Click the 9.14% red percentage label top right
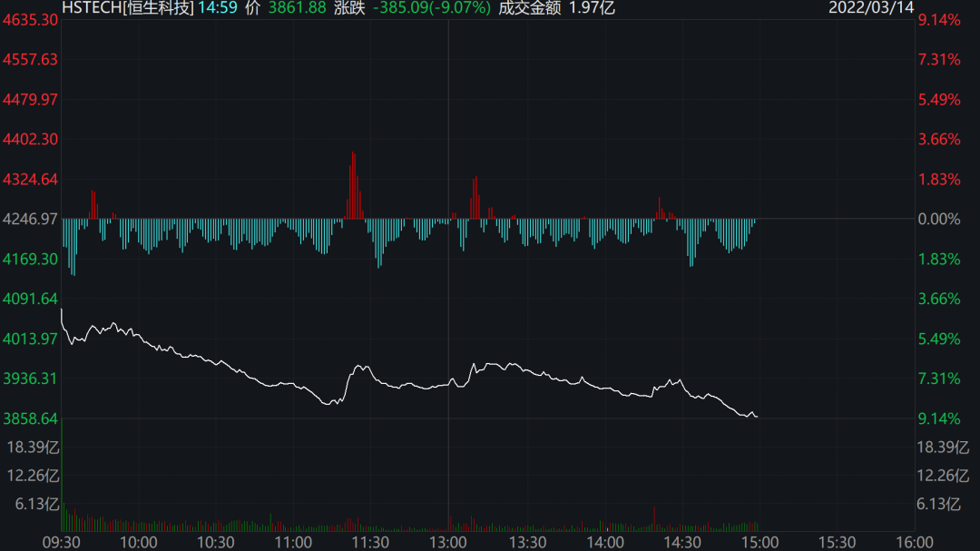Image resolution: width=980 pixels, height=551 pixels. 939,20
